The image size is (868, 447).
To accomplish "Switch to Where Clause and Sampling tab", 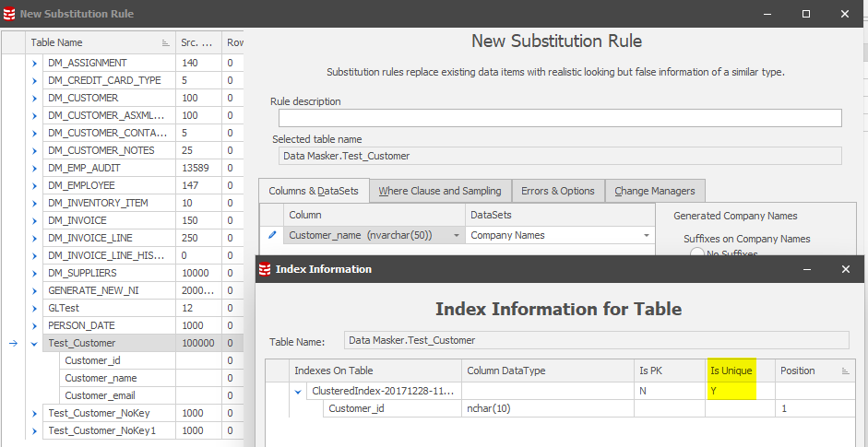I will click(x=439, y=191).
